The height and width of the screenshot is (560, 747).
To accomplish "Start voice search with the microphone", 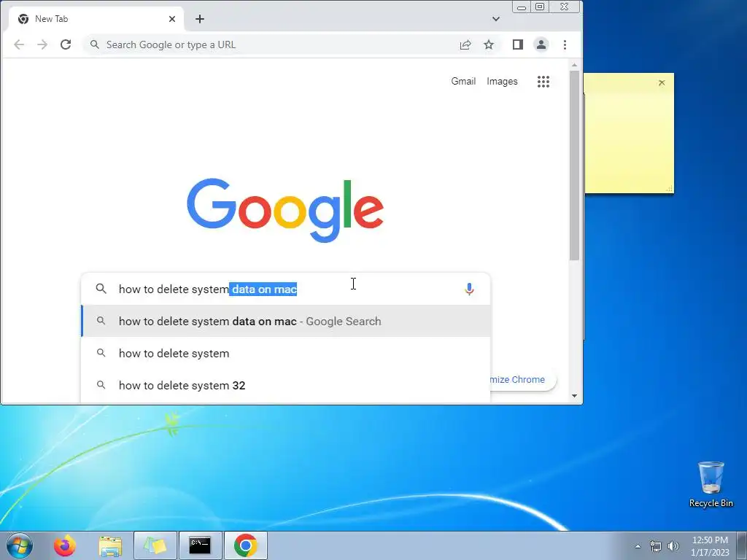I will click(x=469, y=289).
